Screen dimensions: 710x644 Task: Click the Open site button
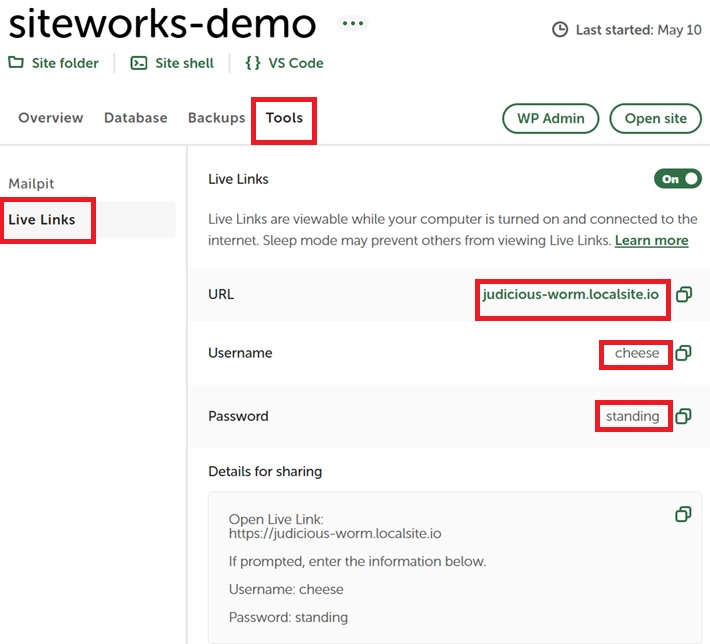click(656, 119)
